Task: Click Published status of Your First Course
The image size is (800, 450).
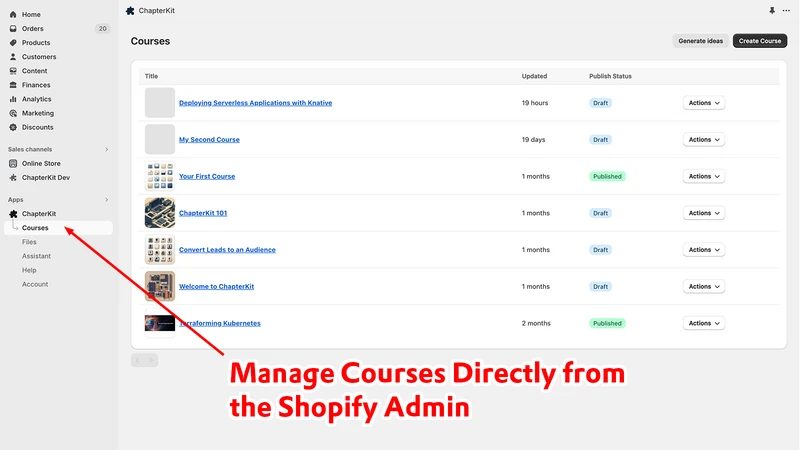Action: [607, 177]
